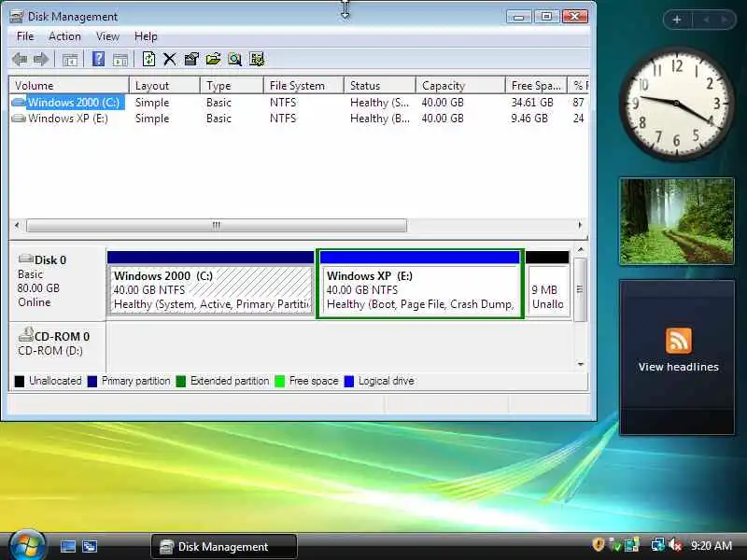Click the bright green Free space swatch
Image resolution: width=747 pixels, height=560 pixels.
point(279,381)
